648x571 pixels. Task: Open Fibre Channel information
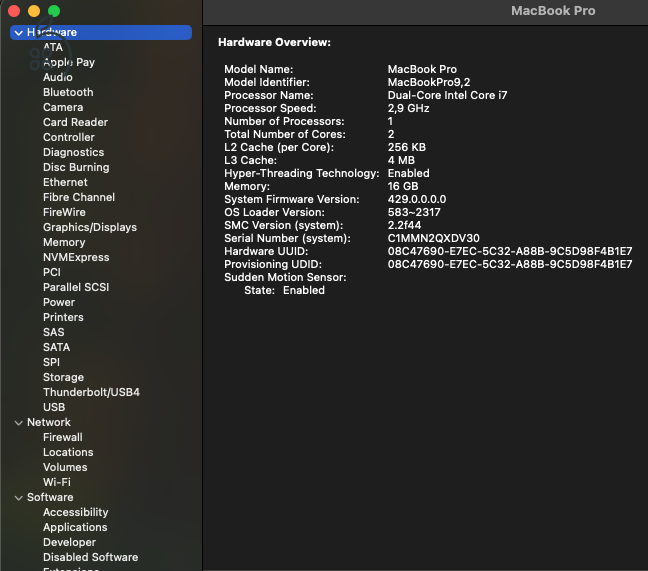[79, 197]
